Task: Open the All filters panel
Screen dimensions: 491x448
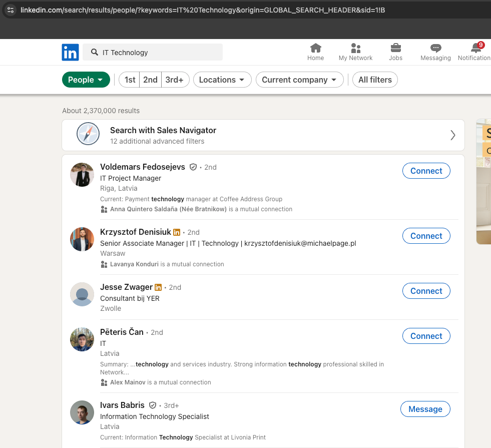Action: pyautogui.click(x=375, y=80)
